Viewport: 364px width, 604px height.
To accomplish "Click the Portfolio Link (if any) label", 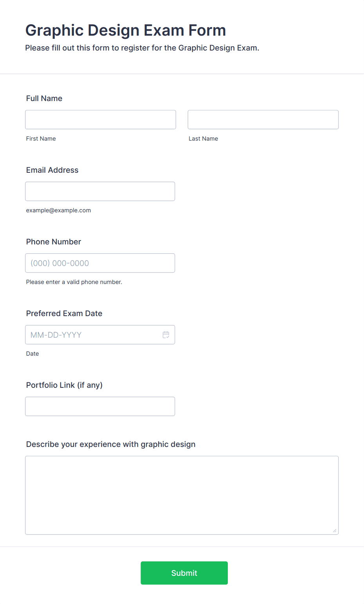I will pos(64,385).
